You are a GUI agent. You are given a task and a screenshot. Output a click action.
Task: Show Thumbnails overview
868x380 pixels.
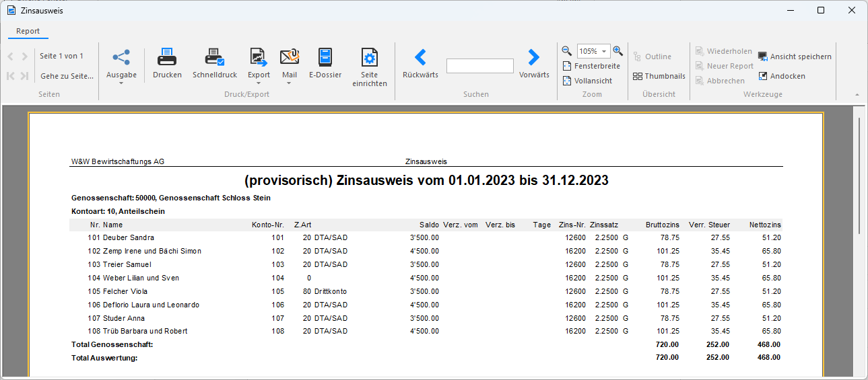pos(659,76)
